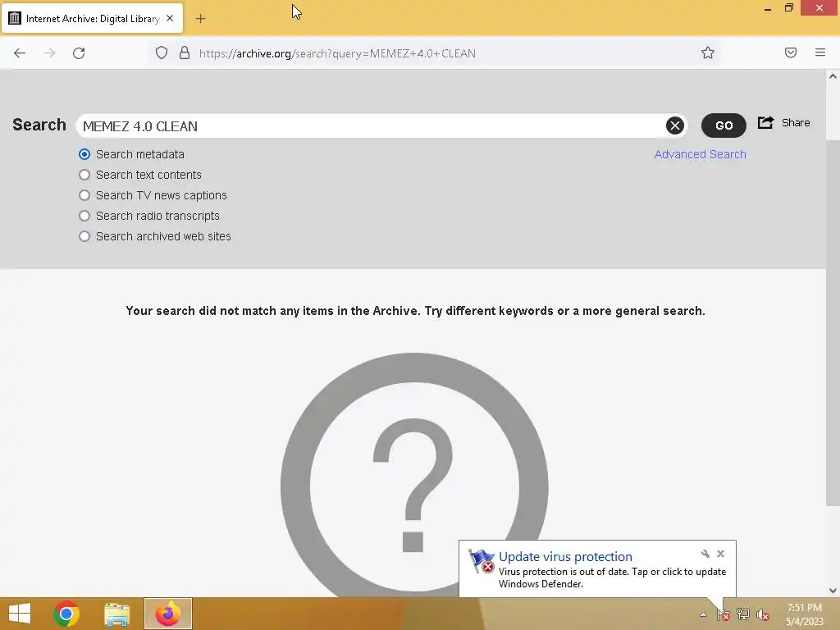Open the tracking protection shield icon
Screen dimensions: 840x630
click(162, 52)
